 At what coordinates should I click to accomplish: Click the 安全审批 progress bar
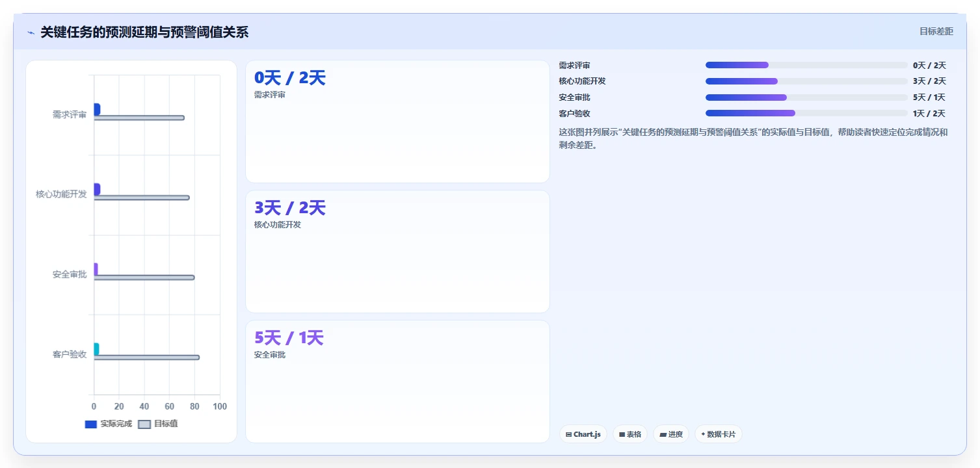(x=806, y=97)
